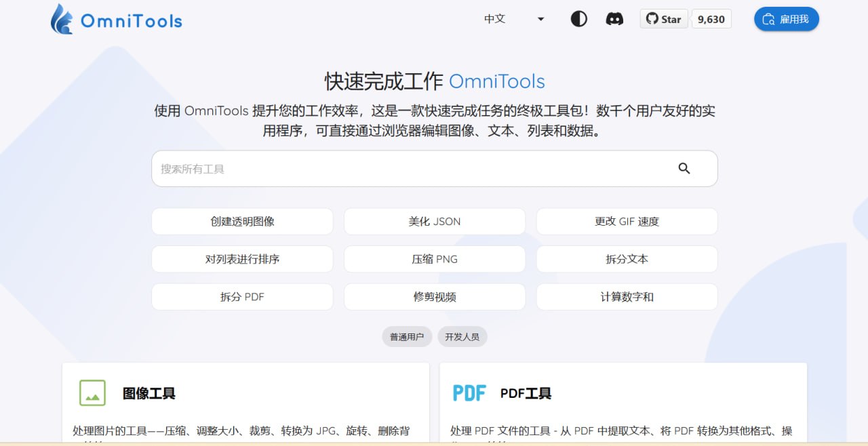This screenshot has width=868, height=446.
Task: Focus the 搜索所有工具 search field
Action: pos(434,169)
